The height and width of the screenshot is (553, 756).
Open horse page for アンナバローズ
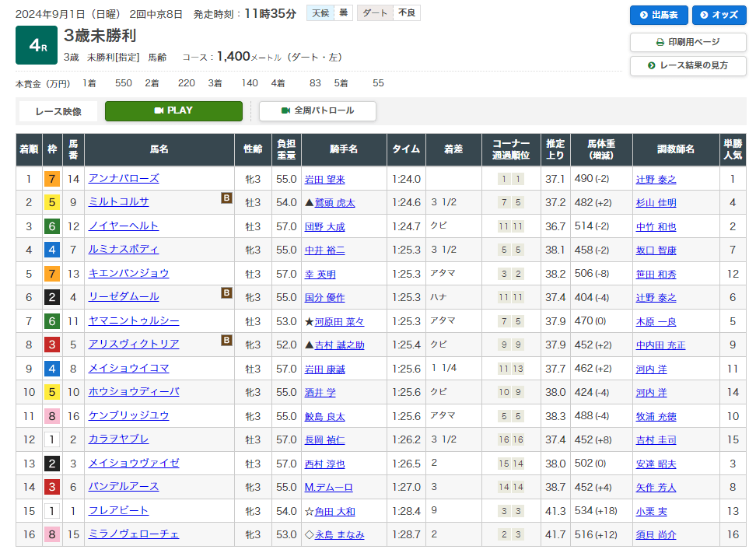point(124,179)
